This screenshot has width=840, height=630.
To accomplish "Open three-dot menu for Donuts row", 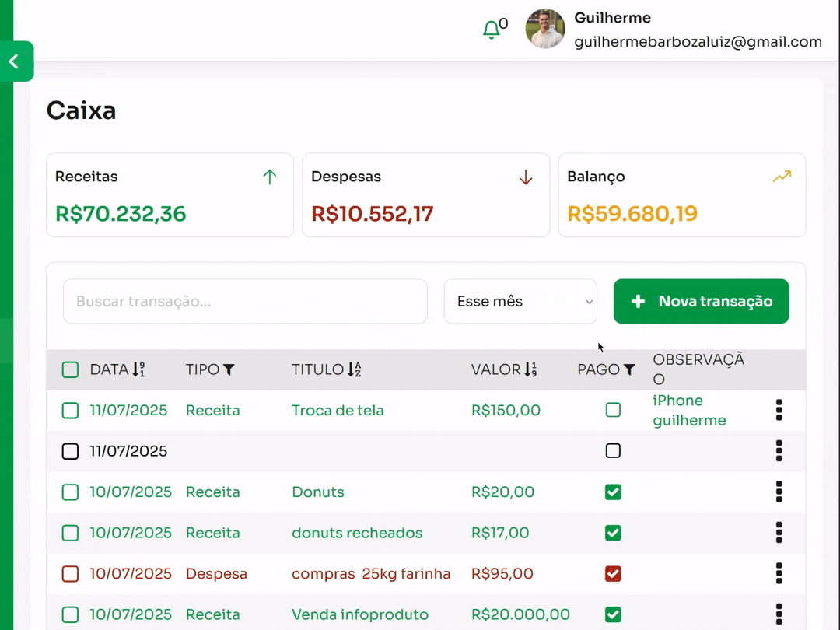I will coord(779,492).
